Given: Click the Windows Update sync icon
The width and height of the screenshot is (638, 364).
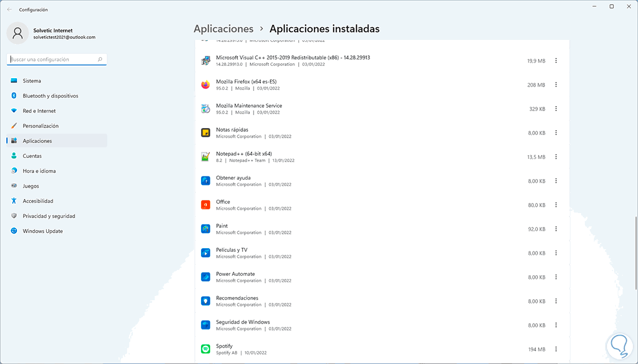Looking at the screenshot, I should (14, 231).
